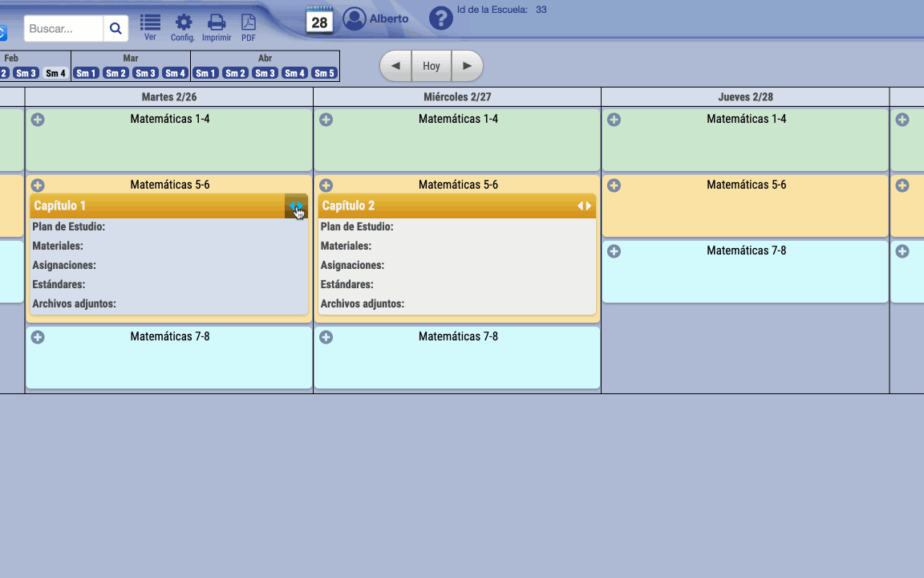
Task: Go to previous week arrow
Action: click(x=395, y=66)
